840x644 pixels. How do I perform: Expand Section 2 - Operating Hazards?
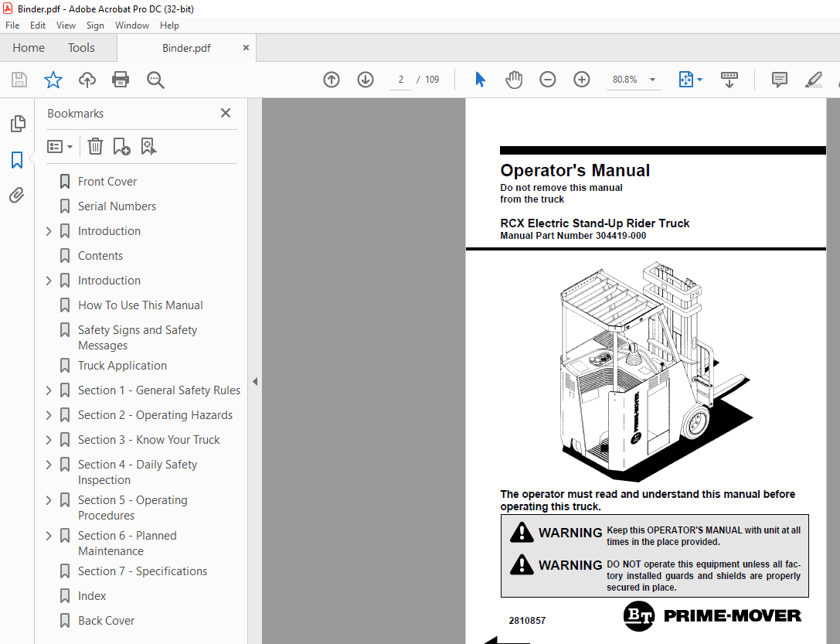coord(49,414)
